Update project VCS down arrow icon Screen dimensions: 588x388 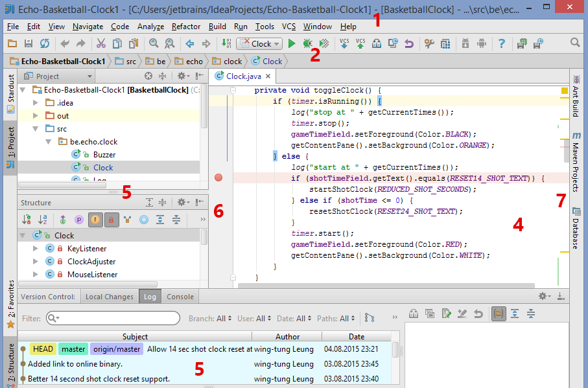(x=344, y=43)
